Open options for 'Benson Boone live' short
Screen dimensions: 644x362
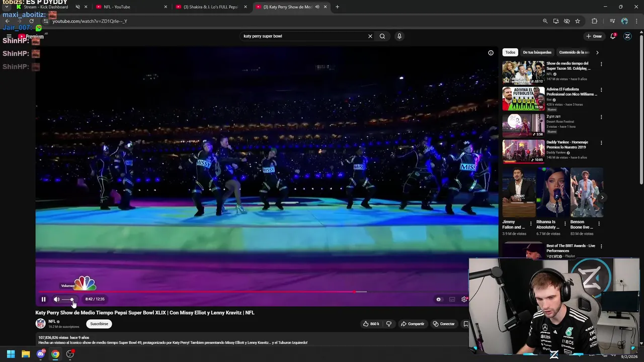point(599,224)
